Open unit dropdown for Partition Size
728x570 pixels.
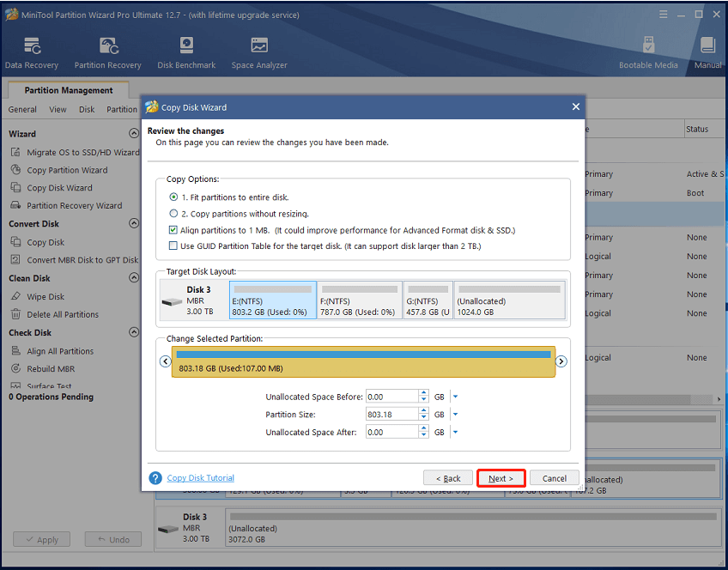coord(456,415)
